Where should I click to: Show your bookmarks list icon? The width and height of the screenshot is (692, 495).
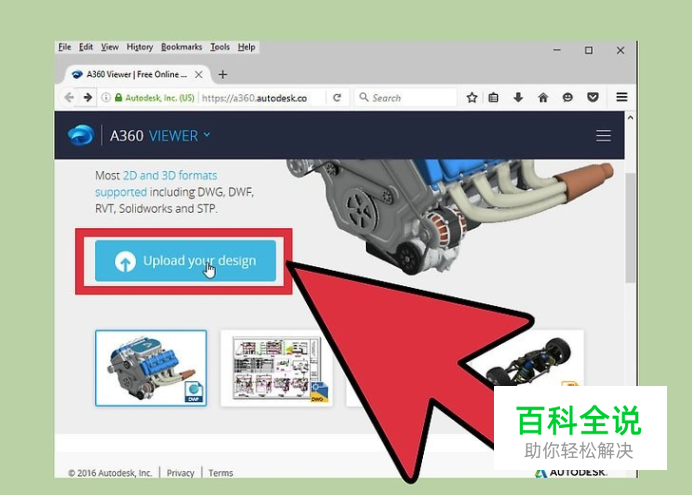(493, 98)
